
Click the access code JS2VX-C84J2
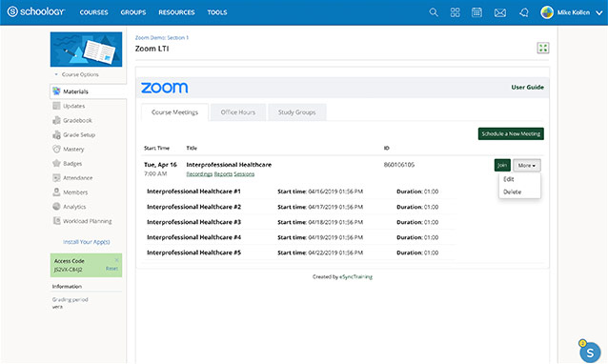pos(68,270)
